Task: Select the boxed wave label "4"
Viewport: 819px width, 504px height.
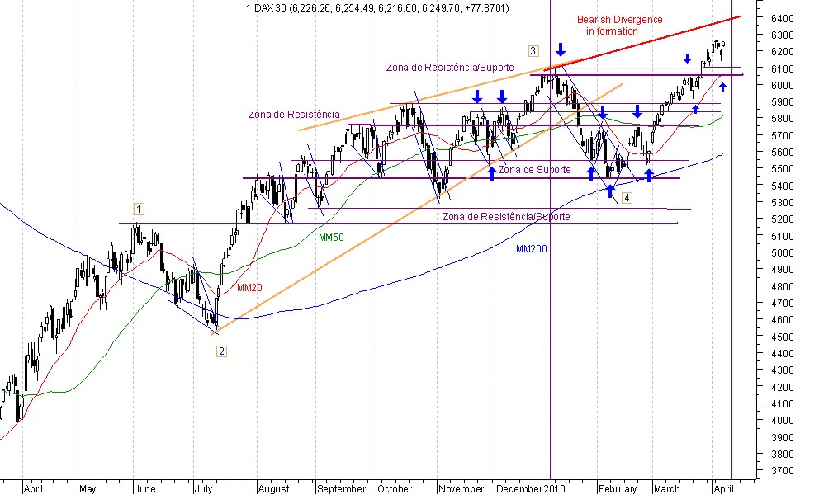Action: (x=627, y=197)
